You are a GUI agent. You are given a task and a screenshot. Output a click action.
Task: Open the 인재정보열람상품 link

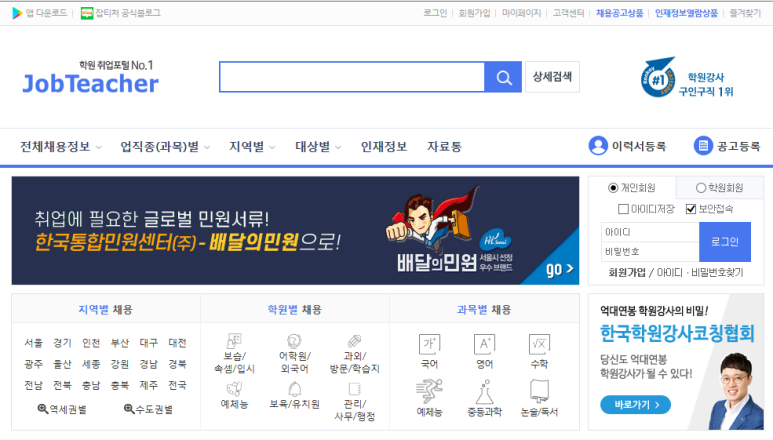pos(686,13)
